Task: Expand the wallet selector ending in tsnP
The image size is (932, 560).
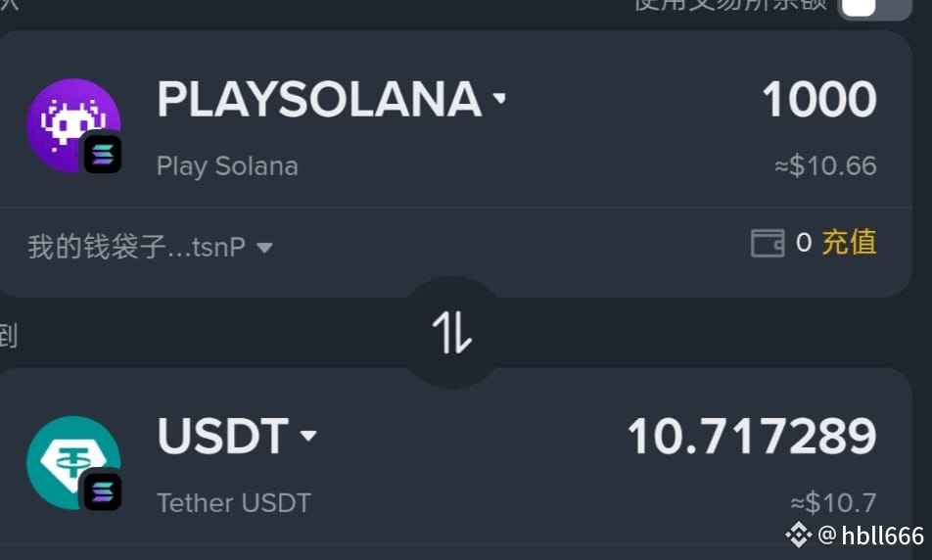Action: coord(150,246)
